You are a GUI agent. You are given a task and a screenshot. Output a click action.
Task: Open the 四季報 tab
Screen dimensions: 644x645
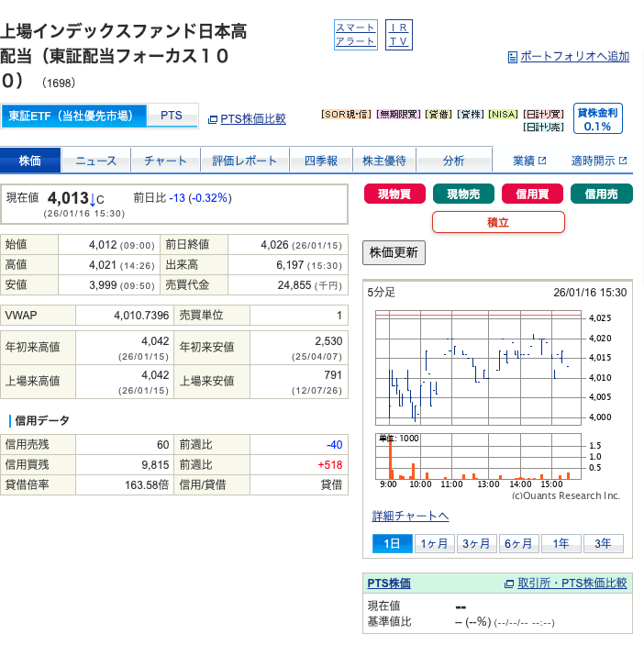pos(321,161)
